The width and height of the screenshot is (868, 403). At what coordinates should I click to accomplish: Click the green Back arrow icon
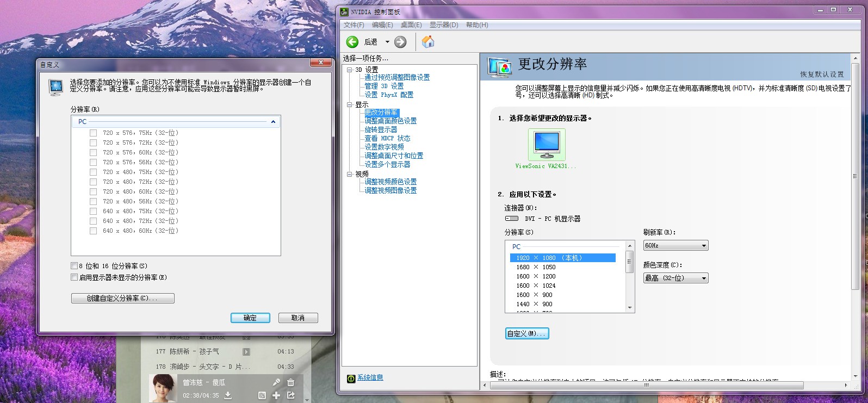[352, 42]
